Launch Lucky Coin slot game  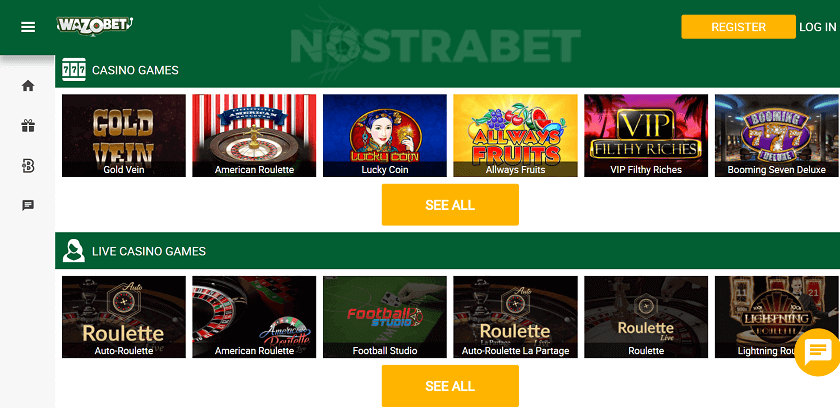pyautogui.click(x=385, y=135)
